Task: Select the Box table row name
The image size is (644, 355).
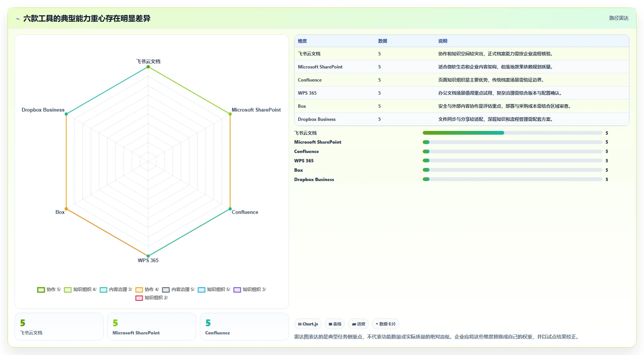Action: (302, 106)
